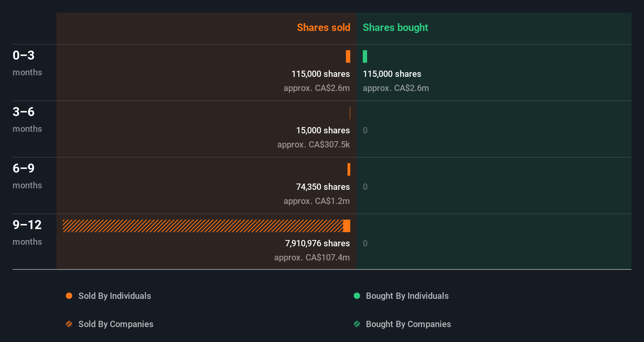Select the Sold By Companies legend label

click(116, 324)
